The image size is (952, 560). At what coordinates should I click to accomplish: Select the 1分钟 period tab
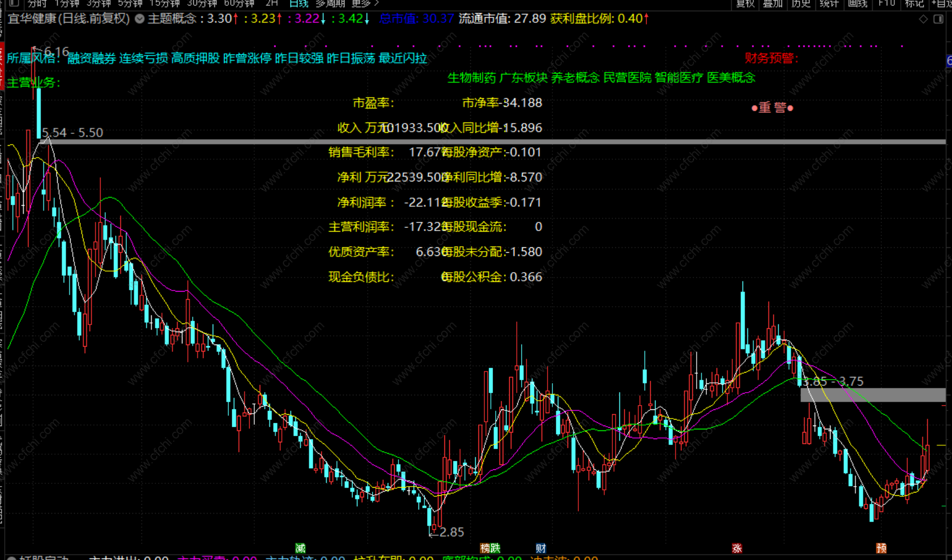coord(67,3)
